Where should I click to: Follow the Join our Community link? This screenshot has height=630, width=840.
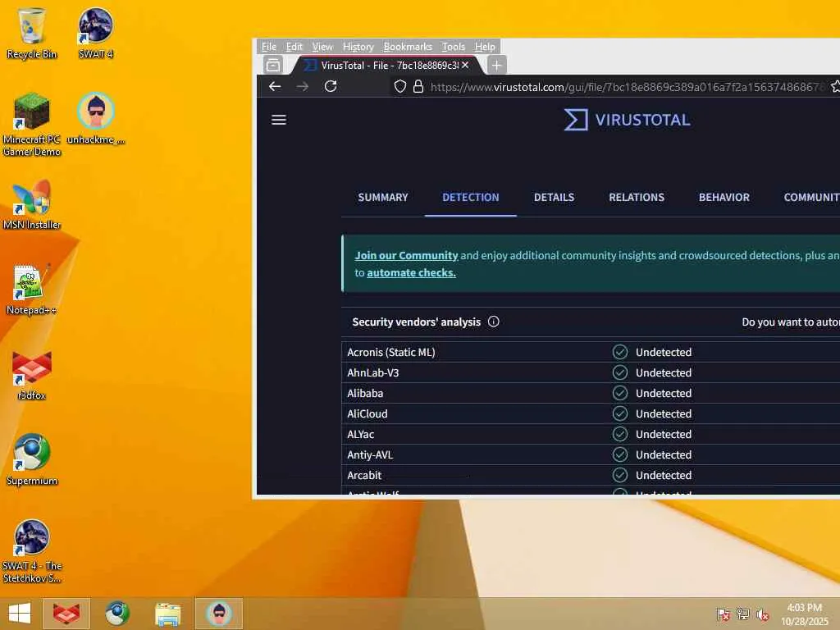click(x=406, y=256)
